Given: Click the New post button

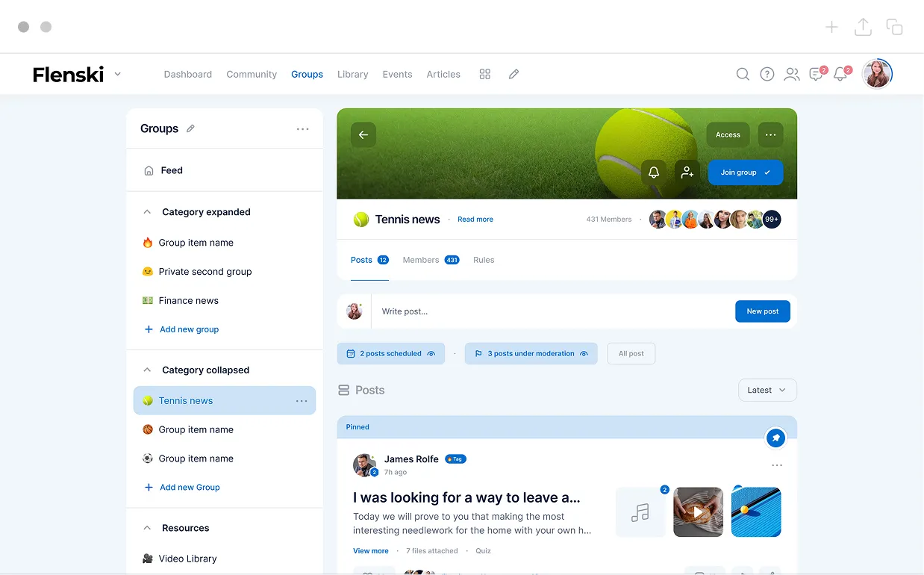Looking at the screenshot, I should click(x=762, y=311).
